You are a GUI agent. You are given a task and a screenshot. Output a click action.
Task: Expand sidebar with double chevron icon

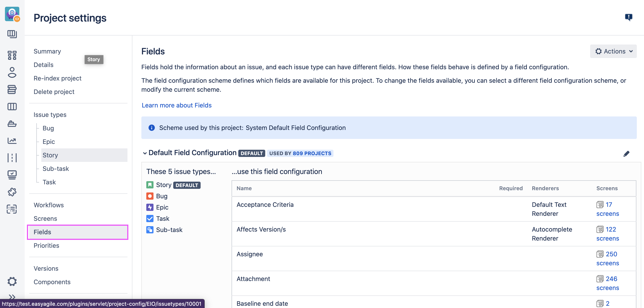point(12,297)
